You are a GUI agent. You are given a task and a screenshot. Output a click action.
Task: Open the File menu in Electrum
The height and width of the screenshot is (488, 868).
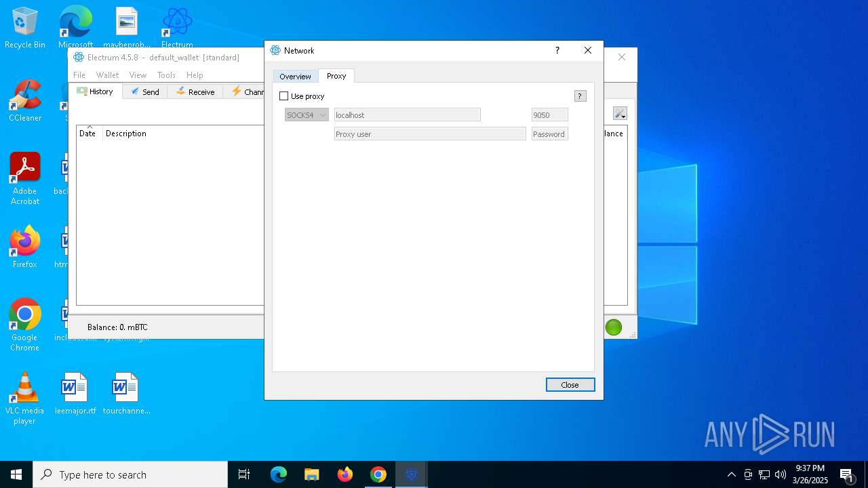click(79, 75)
